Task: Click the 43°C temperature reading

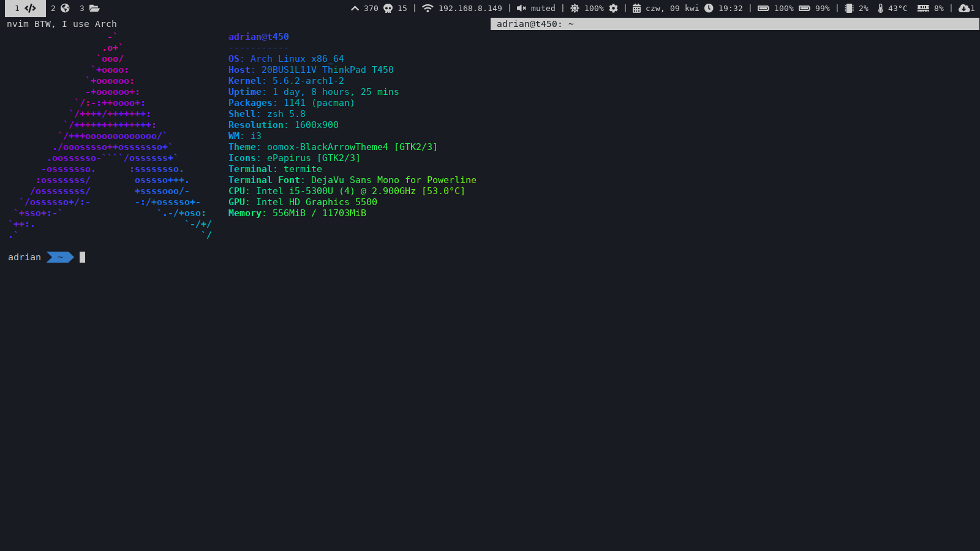Action: (897, 9)
